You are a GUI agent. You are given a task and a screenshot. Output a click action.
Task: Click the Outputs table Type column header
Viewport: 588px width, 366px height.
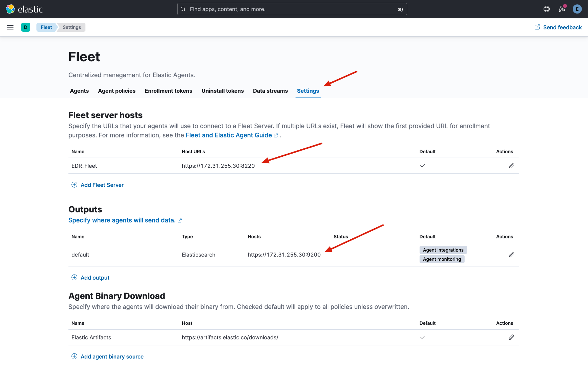(187, 237)
